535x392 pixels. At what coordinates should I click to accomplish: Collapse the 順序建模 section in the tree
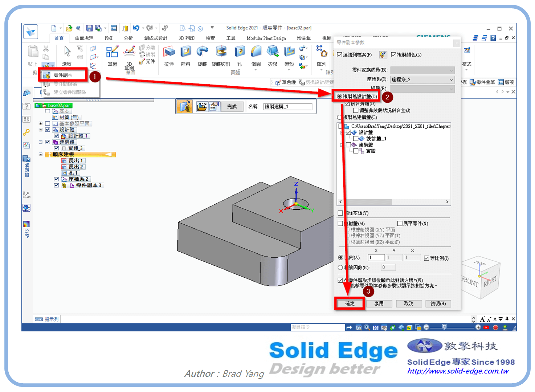(x=40, y=154)
